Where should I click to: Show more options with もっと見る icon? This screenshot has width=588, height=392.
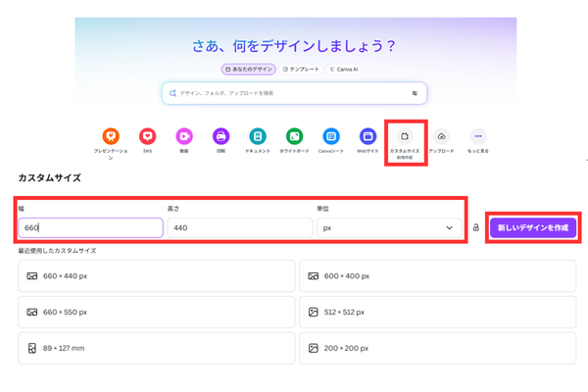pyautogui.click(x=478, y=136)
